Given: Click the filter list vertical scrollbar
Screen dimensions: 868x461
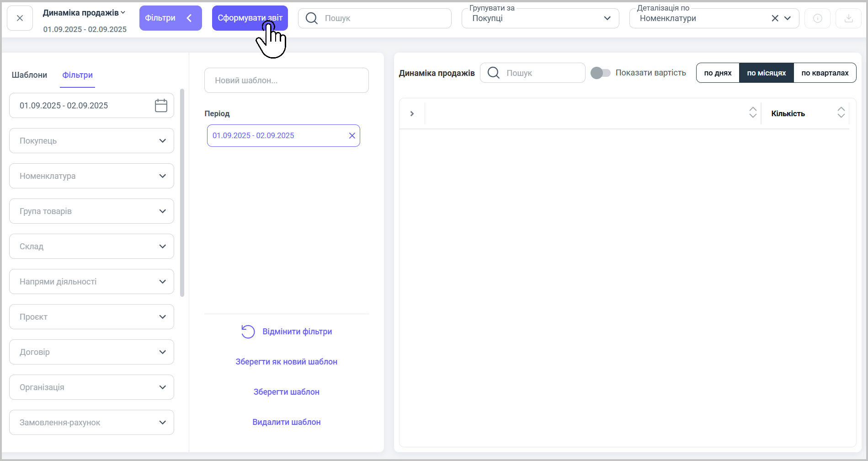Looking at the screenshot, I should coord(182,192).
